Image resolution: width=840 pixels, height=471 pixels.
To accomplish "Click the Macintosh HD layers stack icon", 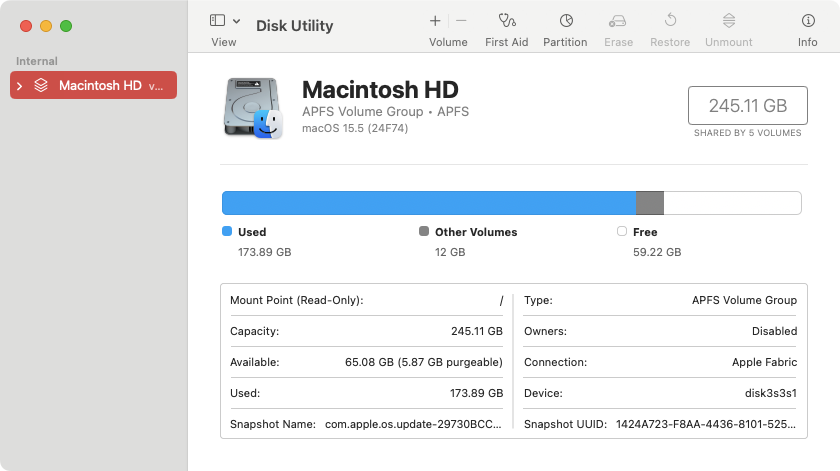I will point(41,85).
